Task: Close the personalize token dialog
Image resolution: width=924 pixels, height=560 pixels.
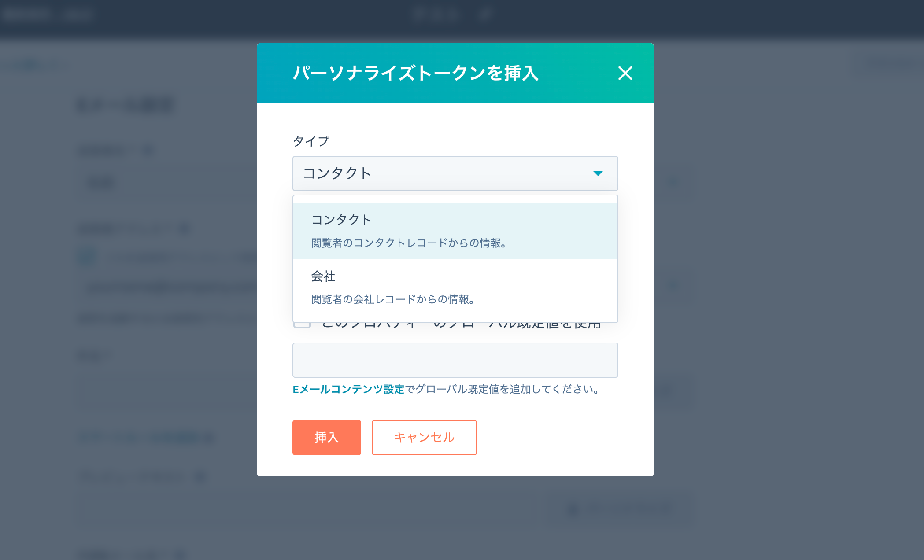Action: 625,73
